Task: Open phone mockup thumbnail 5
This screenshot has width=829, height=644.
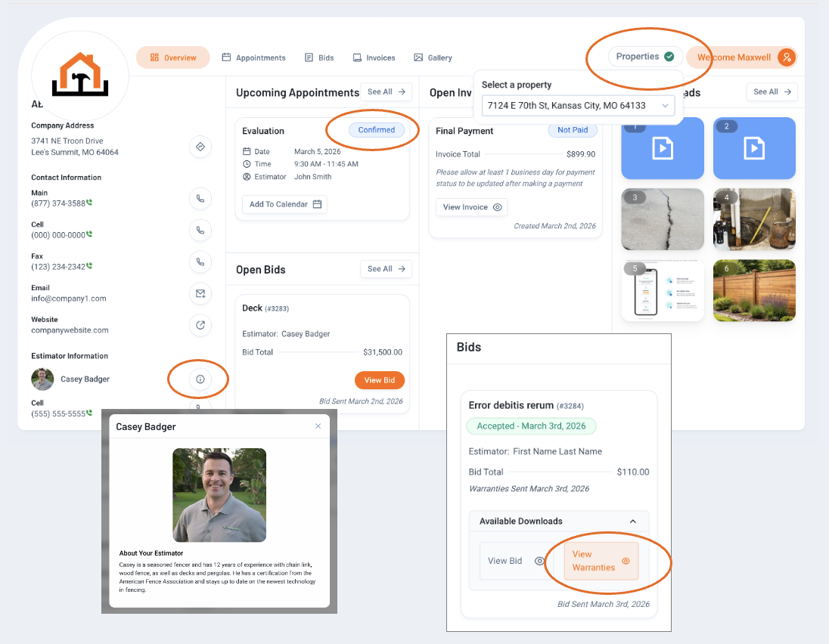Action: click(x=663, y=290)
